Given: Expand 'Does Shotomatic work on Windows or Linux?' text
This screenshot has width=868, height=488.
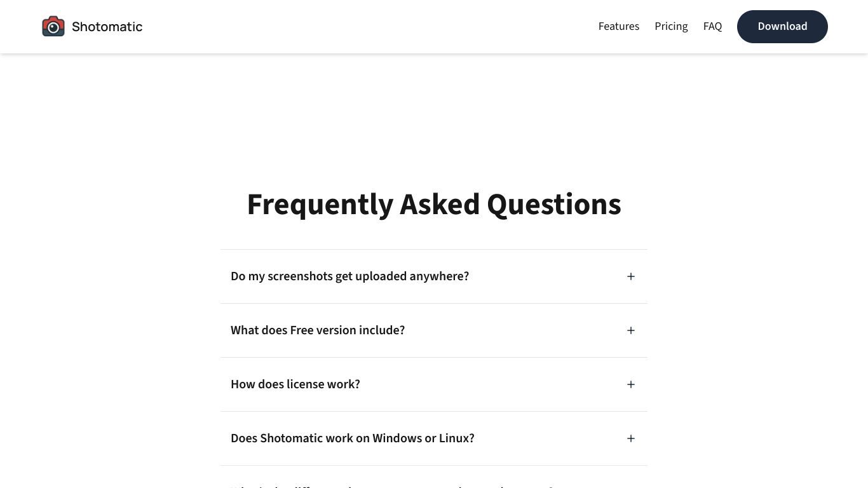Looking at the screenshot, I should [x=353, y=438].
